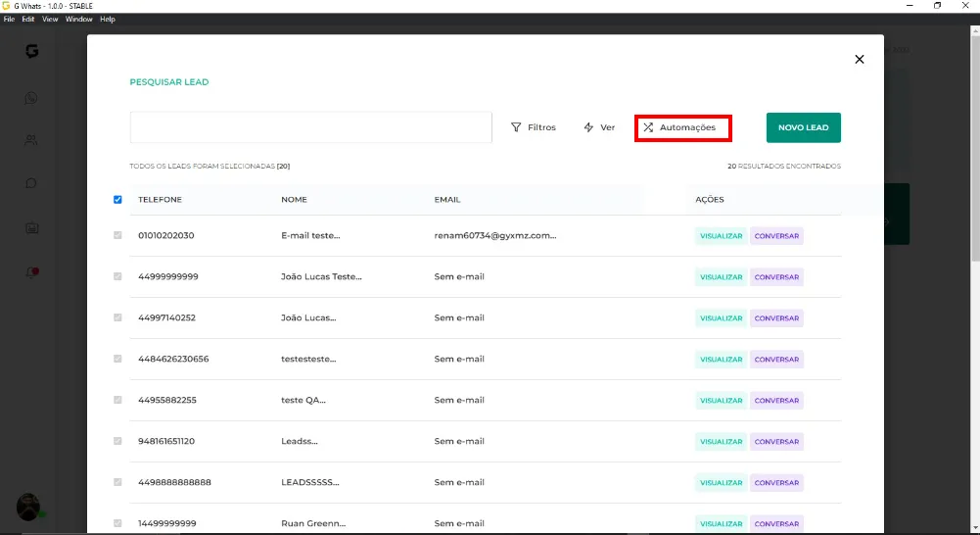The height and width of the screenshot is (535, 980).
Task: Click VISUALIZAR for testesteste lead
Action: tap(721, 360)
